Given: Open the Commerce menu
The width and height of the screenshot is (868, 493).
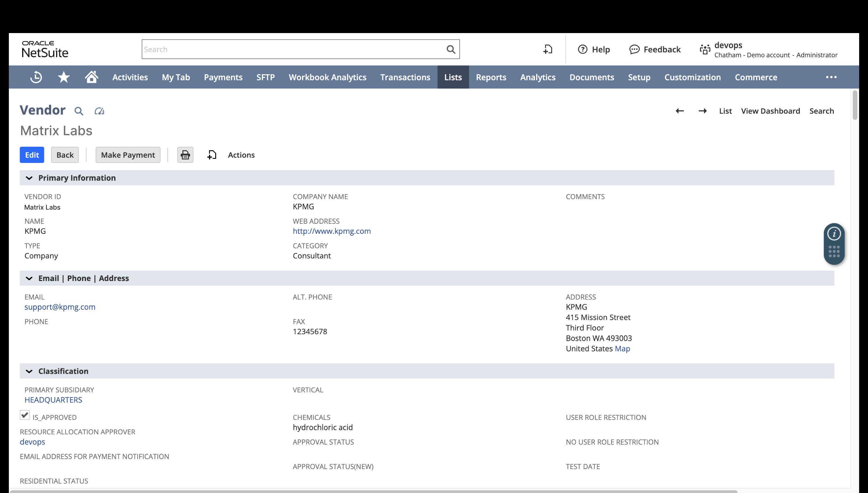Looking at the screenshot, I should [x=756, y=77].
